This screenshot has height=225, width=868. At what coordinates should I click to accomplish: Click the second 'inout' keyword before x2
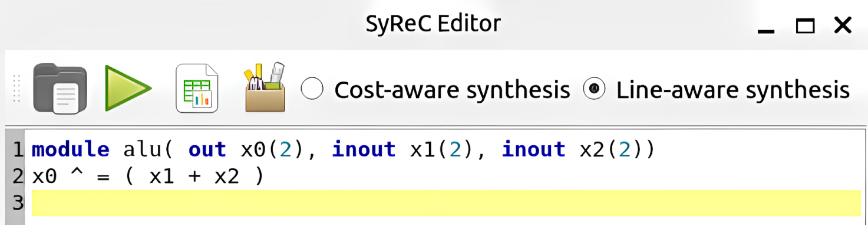533,150
